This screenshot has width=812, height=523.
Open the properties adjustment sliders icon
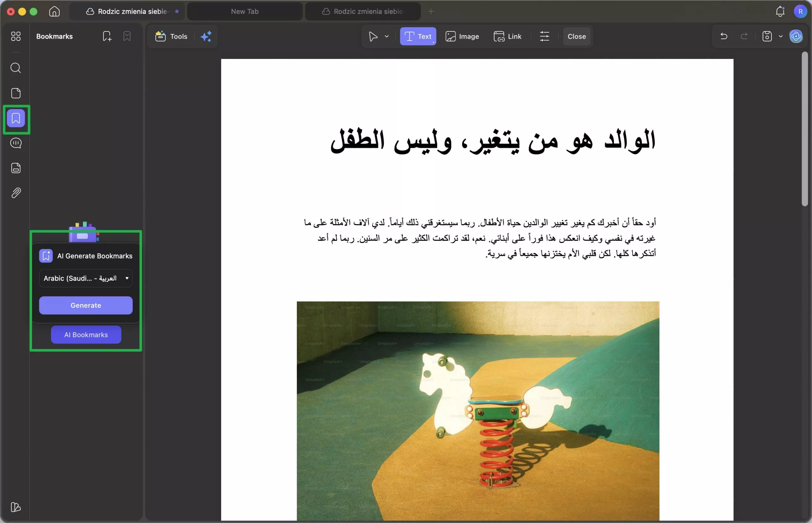click(x=544, y=36)
